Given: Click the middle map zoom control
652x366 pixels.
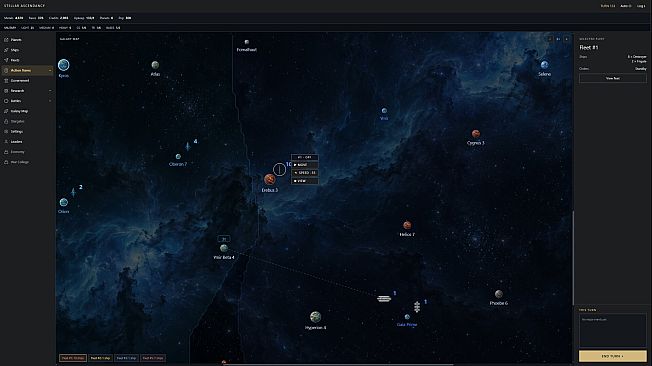Looking at the screenshot, I should (558, 39).
